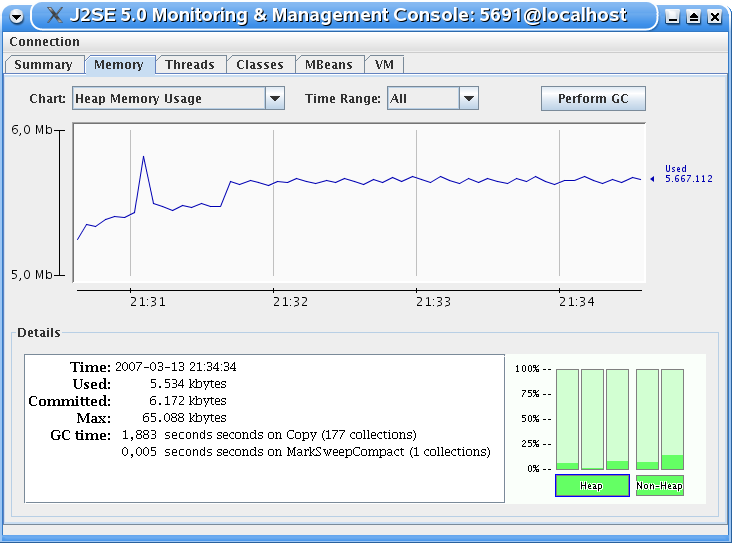Close the monitoring console window
The height and width of the screenshot is (543, 732).
point(715,17)
